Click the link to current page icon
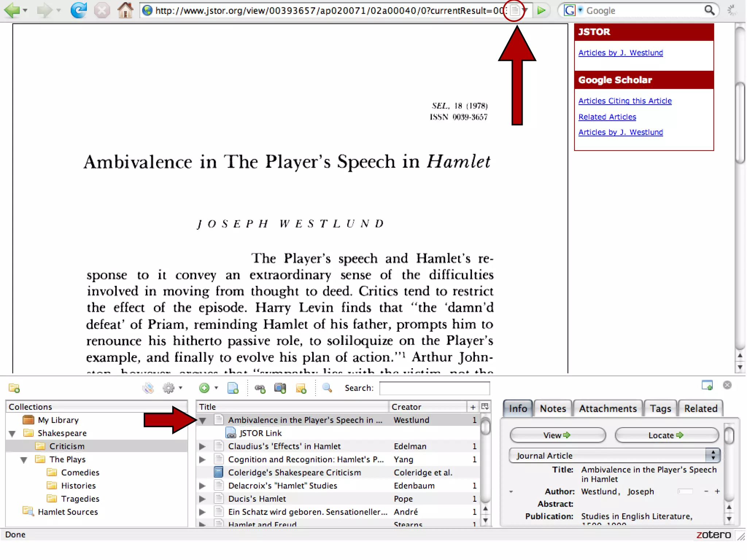The width and height of the screenshot is (747, 560). coord(260,389)
